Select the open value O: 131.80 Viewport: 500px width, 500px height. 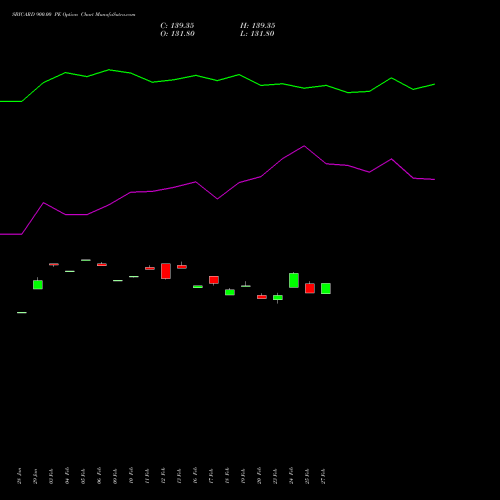[x=177, y=34]
